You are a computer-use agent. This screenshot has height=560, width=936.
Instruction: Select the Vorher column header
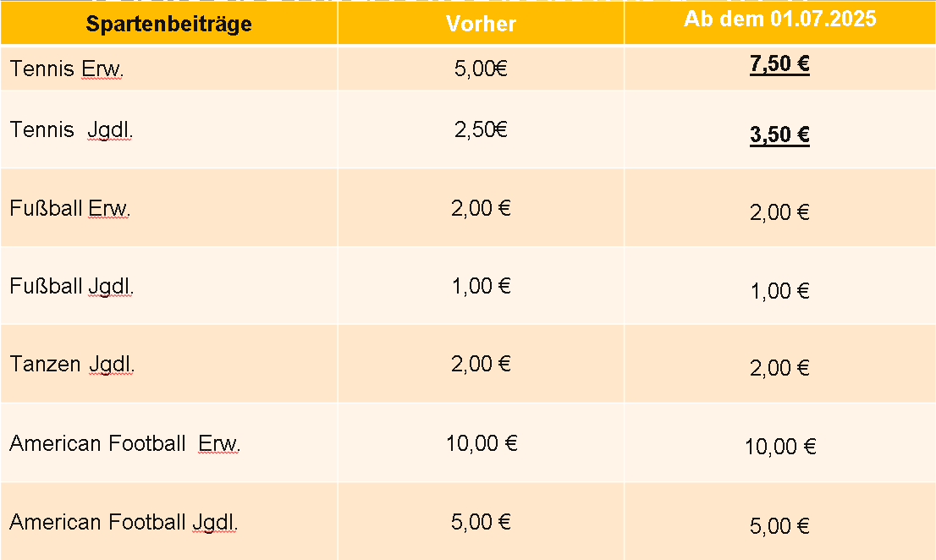pos(481,24)
